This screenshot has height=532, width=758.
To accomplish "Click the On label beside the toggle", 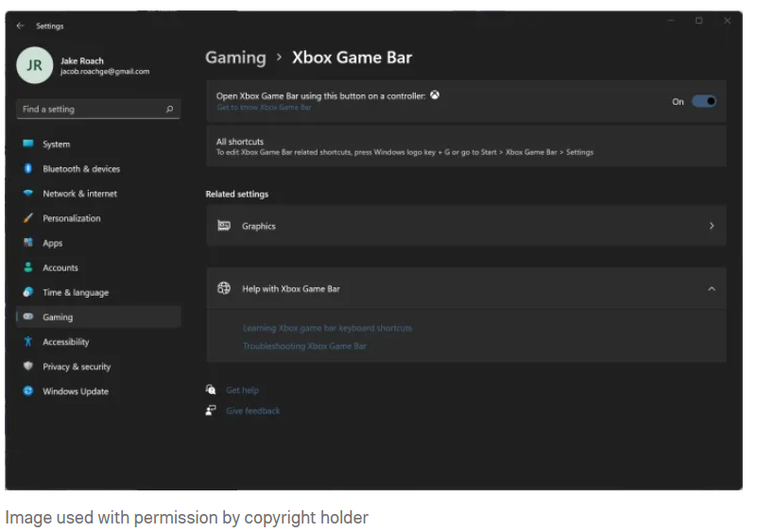I will click(678, 101).
